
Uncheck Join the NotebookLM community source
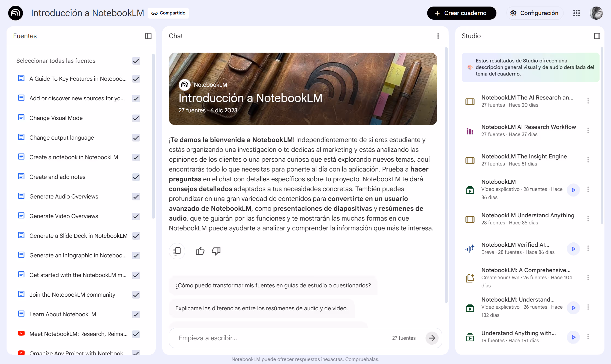(136, 295)
